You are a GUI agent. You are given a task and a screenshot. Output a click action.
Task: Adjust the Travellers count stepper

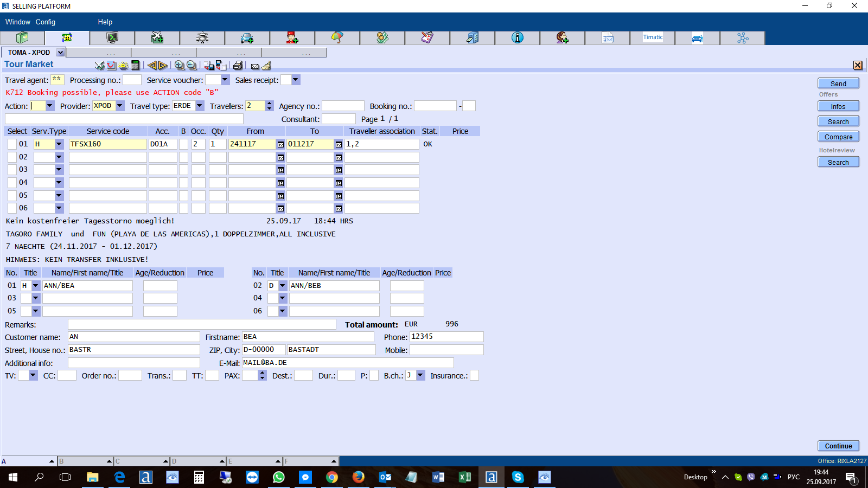tap(270, 106)
